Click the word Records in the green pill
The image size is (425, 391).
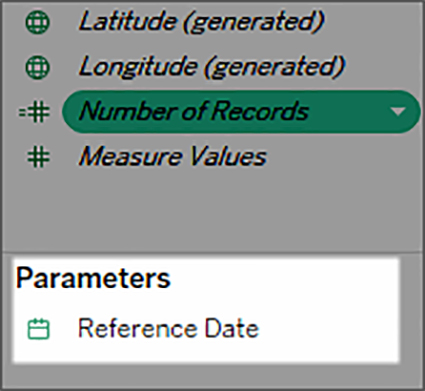[x=260, y=111]
